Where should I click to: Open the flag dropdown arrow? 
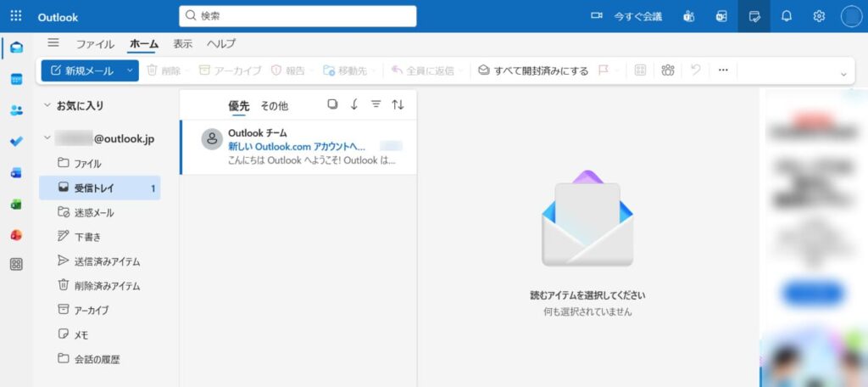617,71
